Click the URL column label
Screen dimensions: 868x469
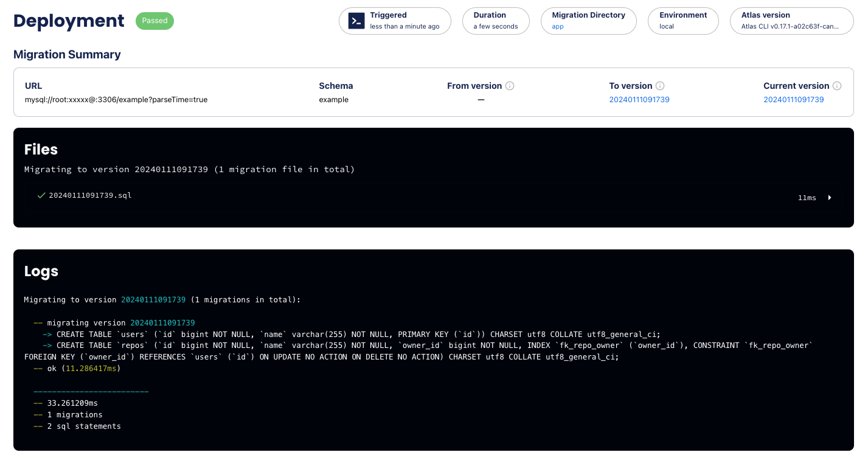click(x=33, y=86)
